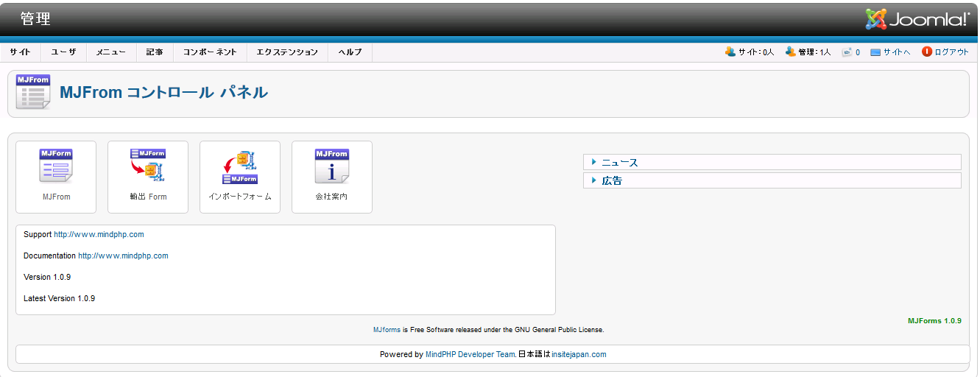Click the MJFrom control panel header icon
The image size is (980, 377).
[33, 92]
